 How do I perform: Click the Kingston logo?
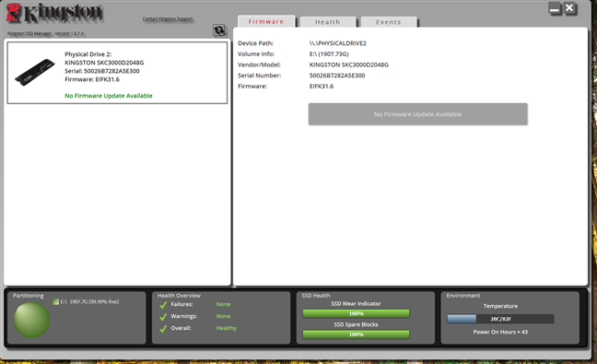pyautogui.click(x=55, y=13)
